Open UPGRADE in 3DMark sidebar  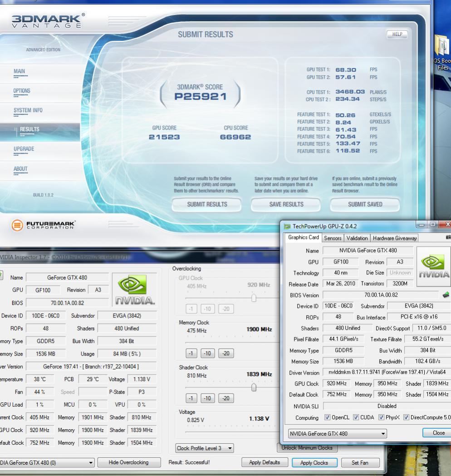tap(24, 149)
